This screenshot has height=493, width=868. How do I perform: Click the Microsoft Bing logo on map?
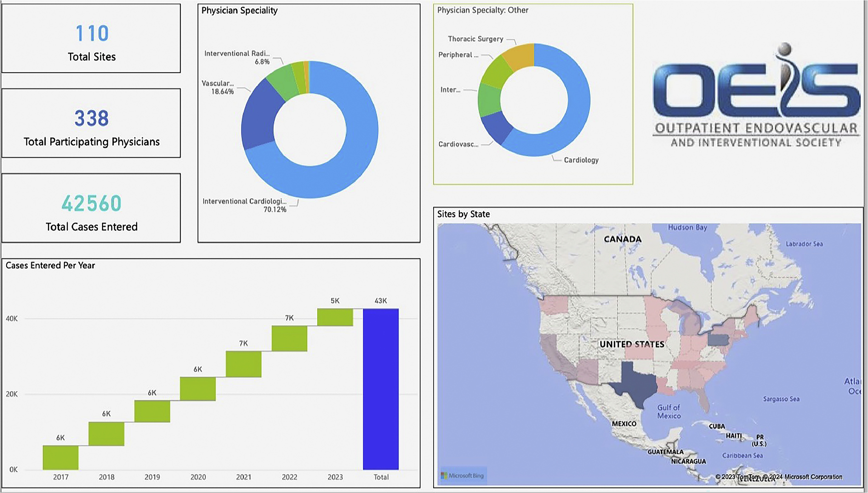462,475
